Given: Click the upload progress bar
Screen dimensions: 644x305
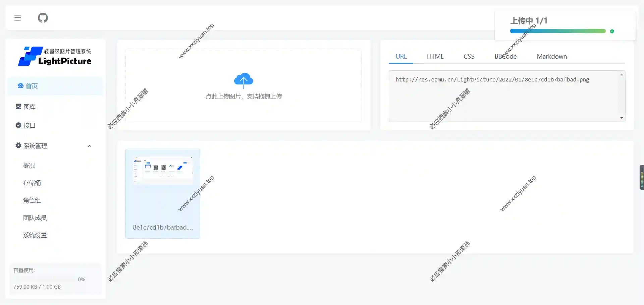Looking at the screenshot, I should coord(557,31).
